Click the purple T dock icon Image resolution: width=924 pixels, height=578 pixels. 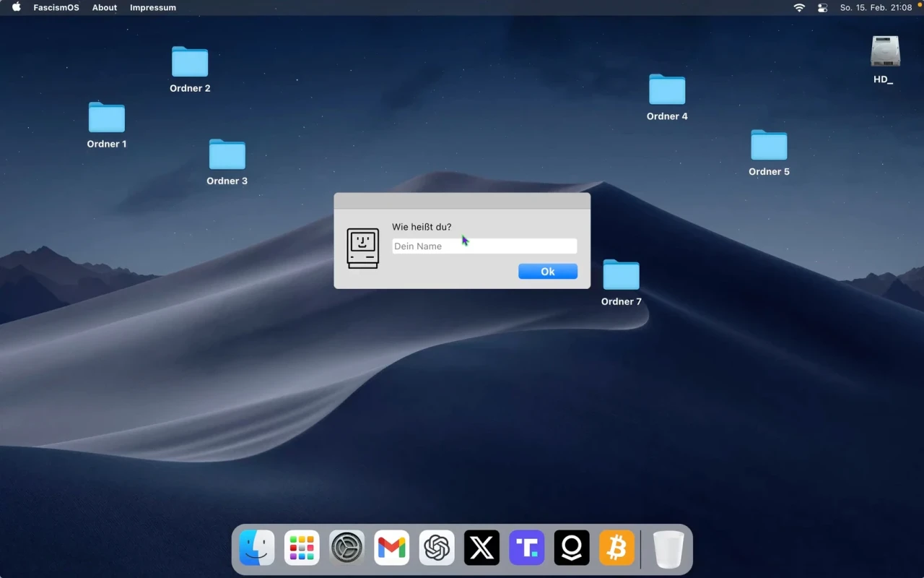(527, 548)
